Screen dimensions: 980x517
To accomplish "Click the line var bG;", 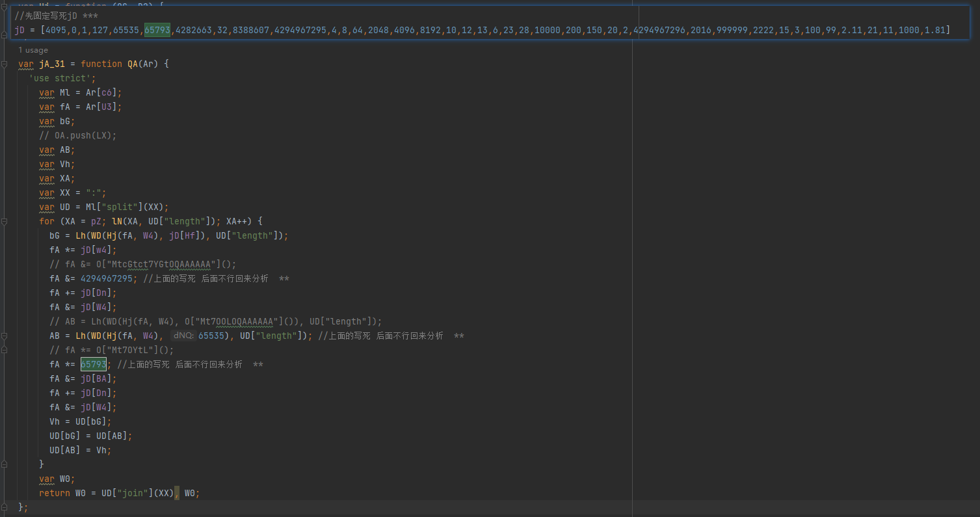I will [x=57, y=121].
